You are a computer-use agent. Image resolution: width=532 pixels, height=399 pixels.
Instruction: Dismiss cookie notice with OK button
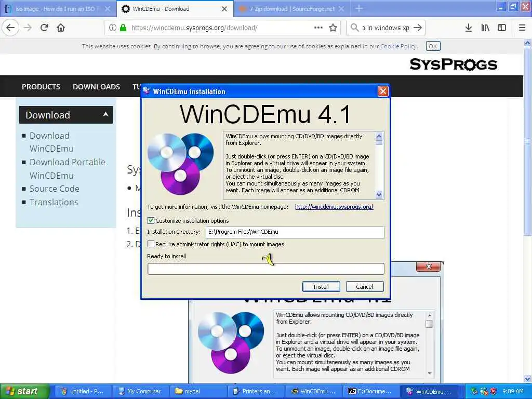tap(433, 46)
